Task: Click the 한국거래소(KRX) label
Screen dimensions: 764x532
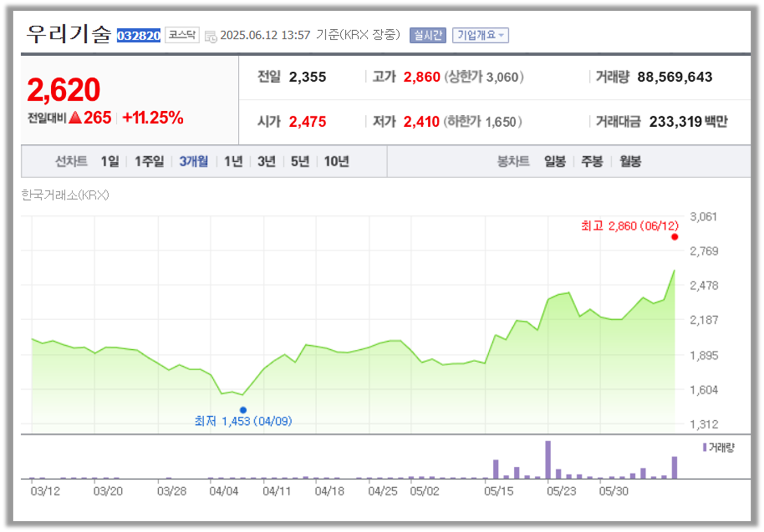Action: click(65, 195)
